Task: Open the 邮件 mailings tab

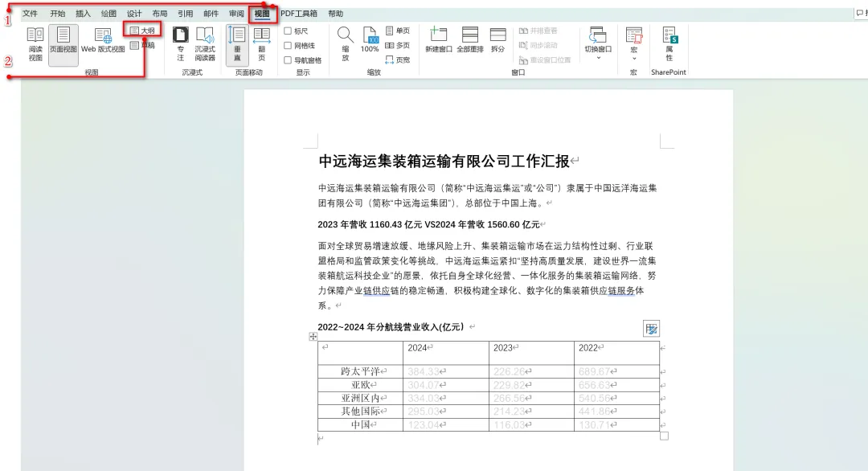Action: (x=211, y=14)
